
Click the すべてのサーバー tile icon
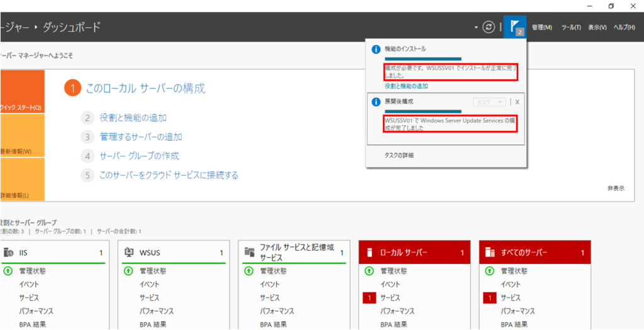pos(490,253)
